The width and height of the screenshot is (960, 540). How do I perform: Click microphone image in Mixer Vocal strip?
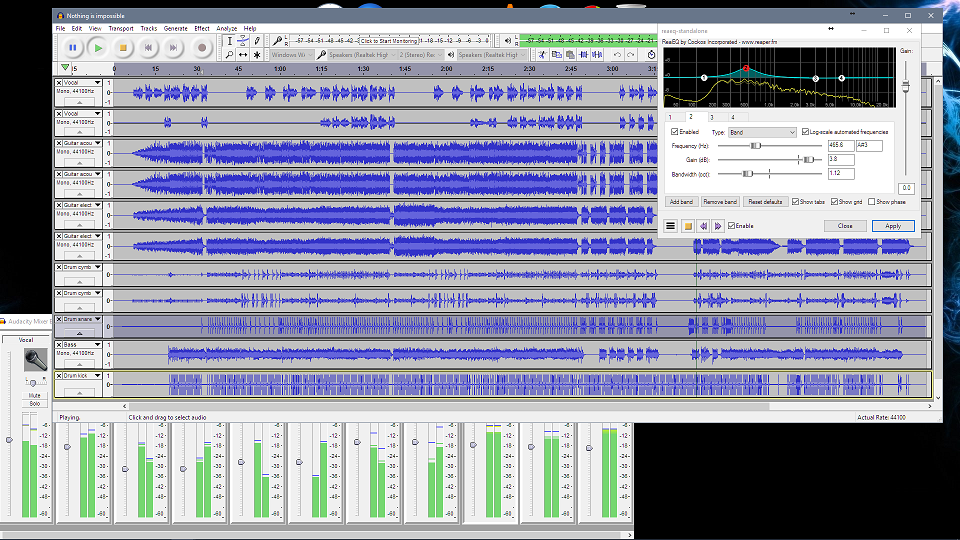(36, 359)
